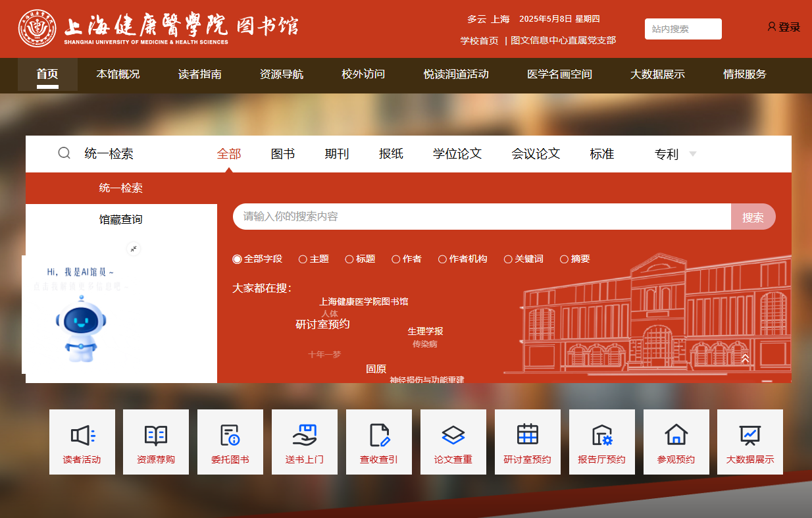
Task: Select the 主题 radio button
Action: point(303,259)
